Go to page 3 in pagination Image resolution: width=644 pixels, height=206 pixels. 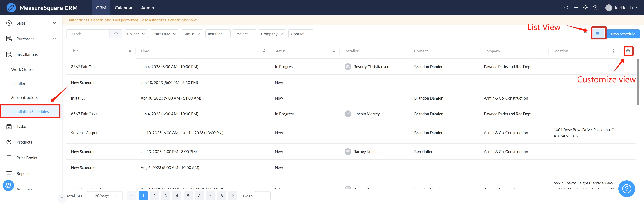(x=165, y=196)
